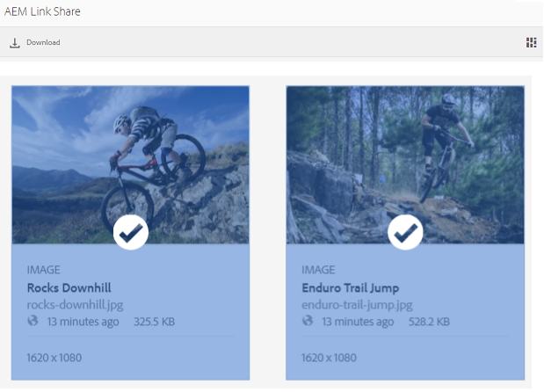Select the Rocks Downhill title
Screen dimensions: 544x392
click(69, 288)
